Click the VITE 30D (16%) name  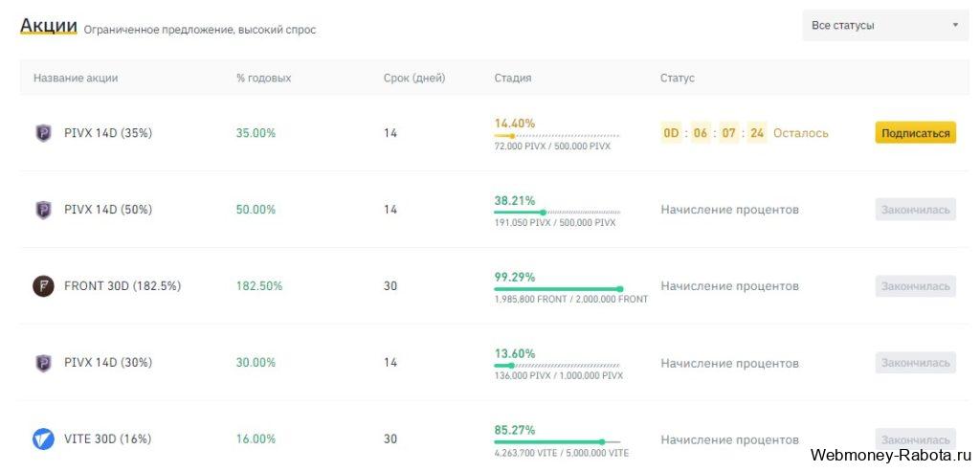107,438
